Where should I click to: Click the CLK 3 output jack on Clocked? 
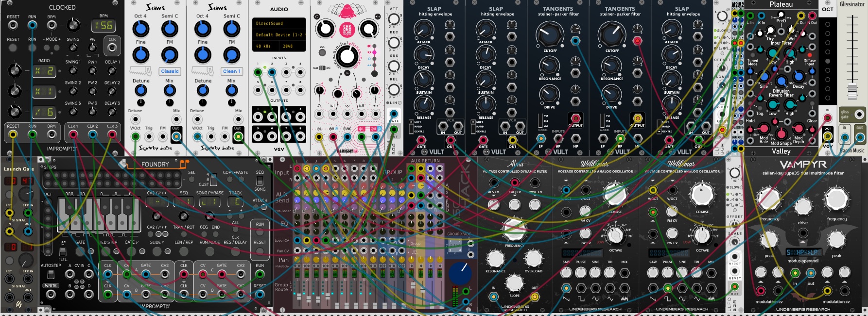(x=112, y=134)
